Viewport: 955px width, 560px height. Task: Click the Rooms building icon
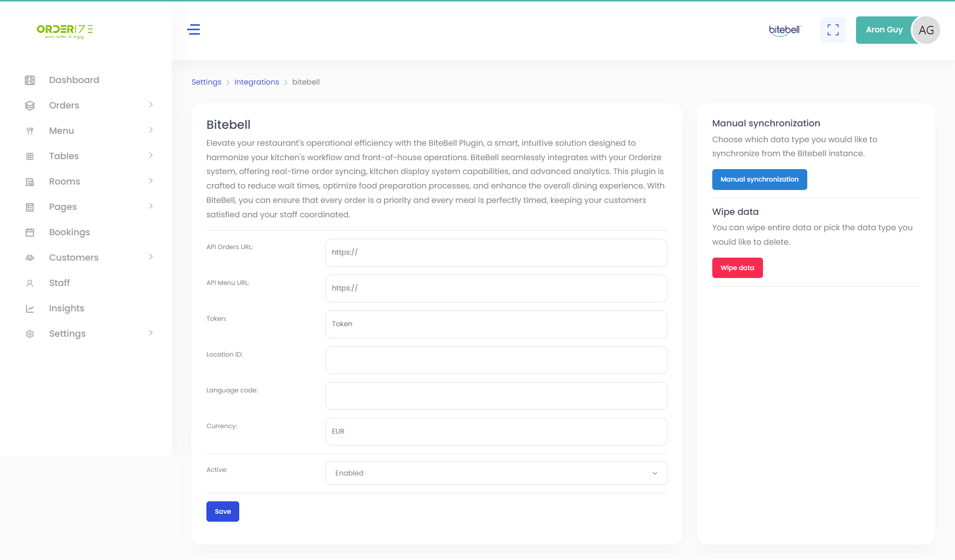coord(30,182)
